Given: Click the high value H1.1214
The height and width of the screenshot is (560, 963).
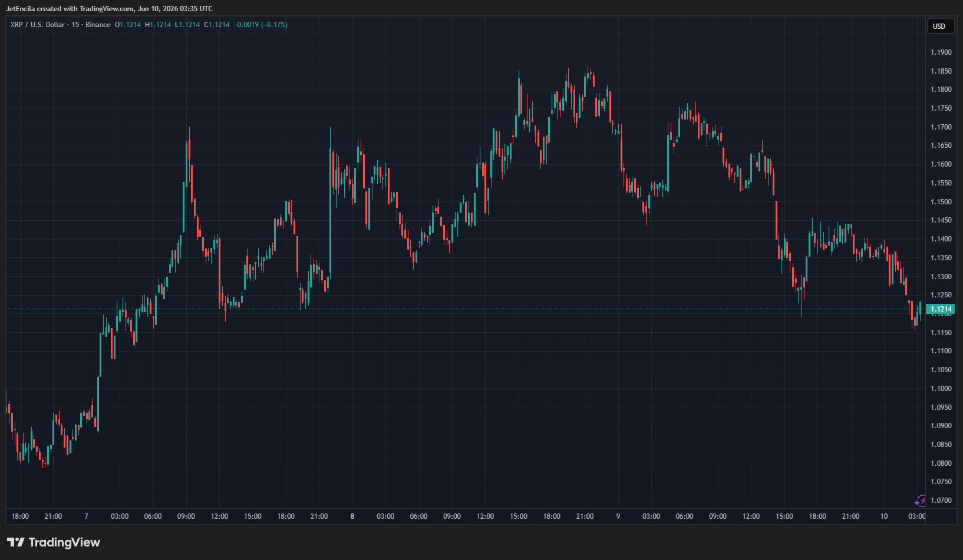Looking at the screenshot, I should point(158,25).
